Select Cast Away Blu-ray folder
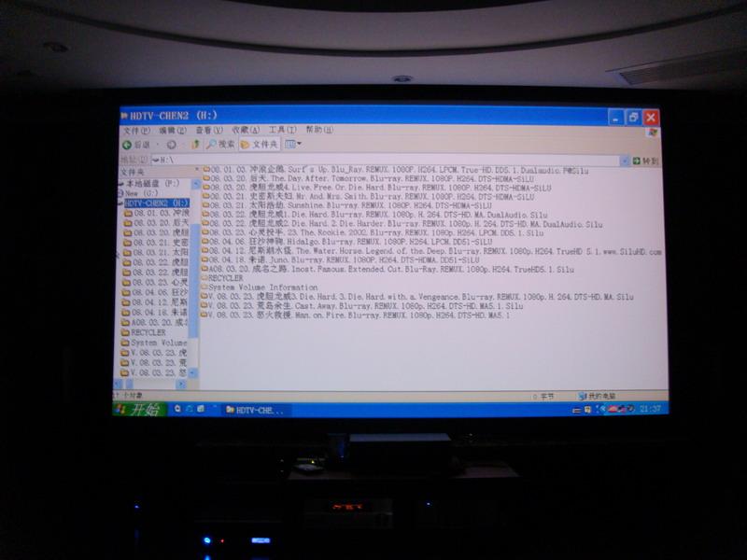The image size is (747, 560). coord(361,306)
